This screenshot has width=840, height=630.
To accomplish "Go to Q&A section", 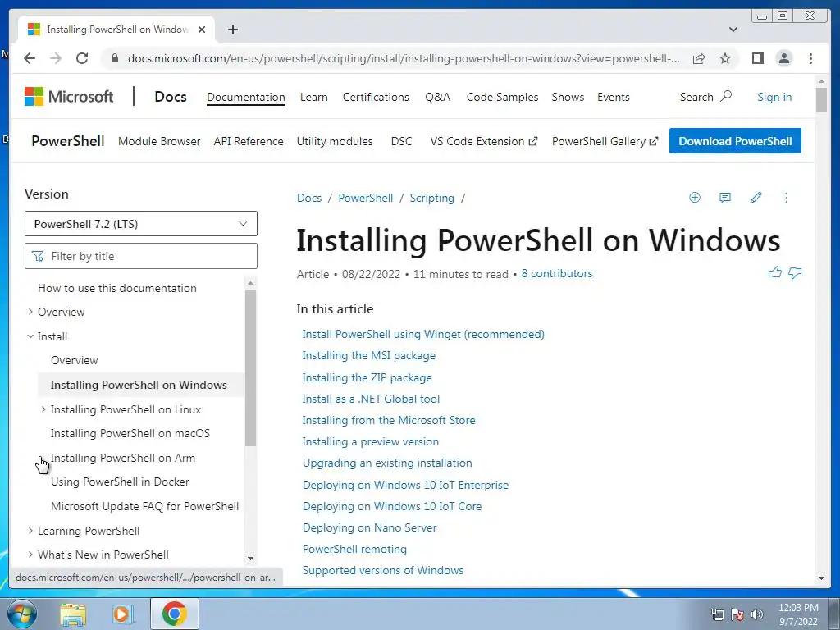I will coord(438,97).
